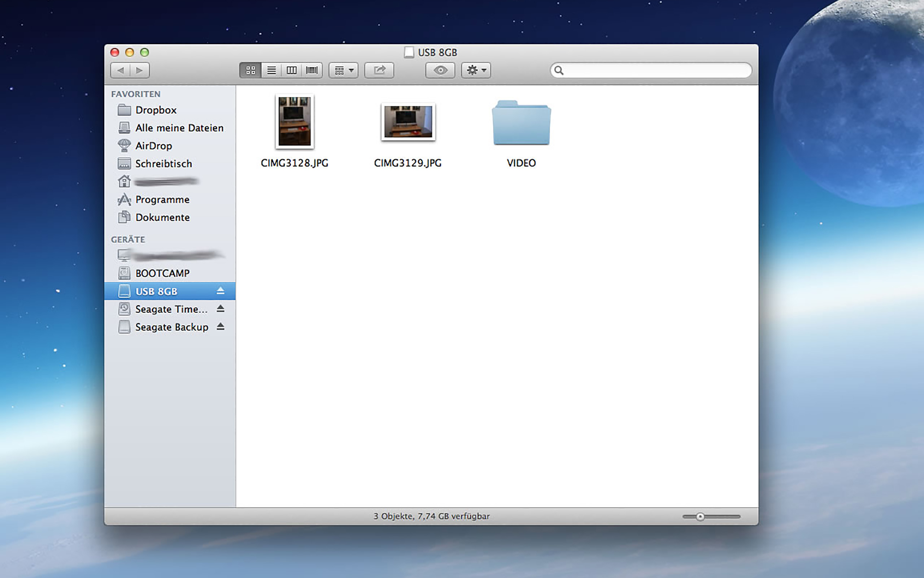Screen dimensions: 924x578
Task: Click the home folder house icon
Action: tap(124, 181)
